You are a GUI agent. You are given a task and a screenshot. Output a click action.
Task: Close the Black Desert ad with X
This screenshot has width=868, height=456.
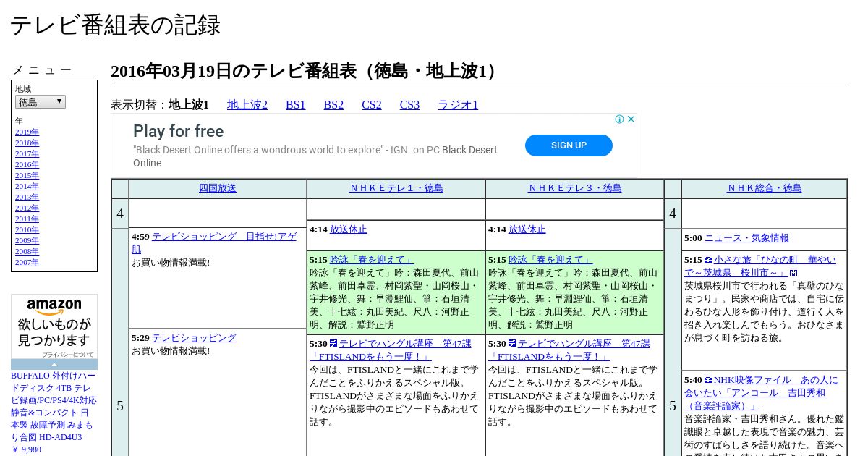coord(631,119)
